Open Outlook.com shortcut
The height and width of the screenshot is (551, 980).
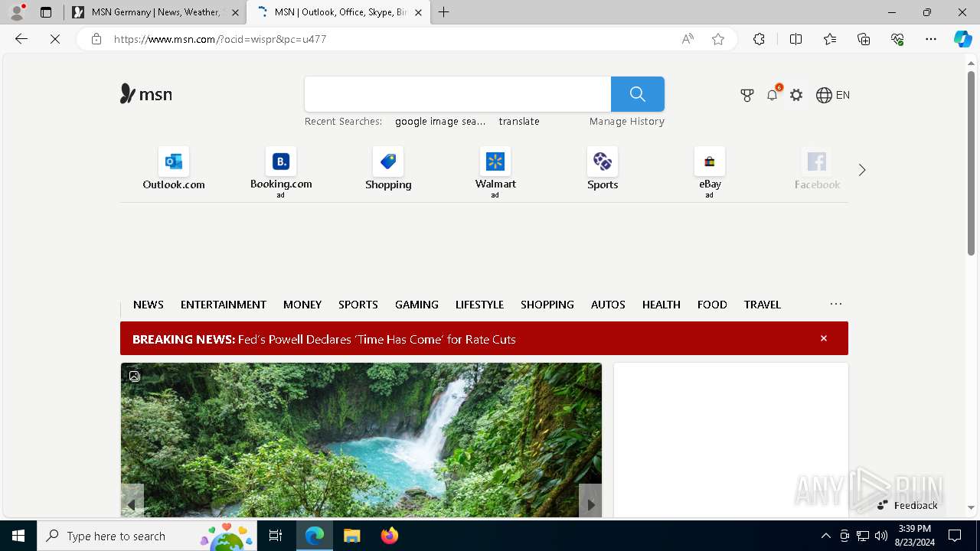coord(174,168)
